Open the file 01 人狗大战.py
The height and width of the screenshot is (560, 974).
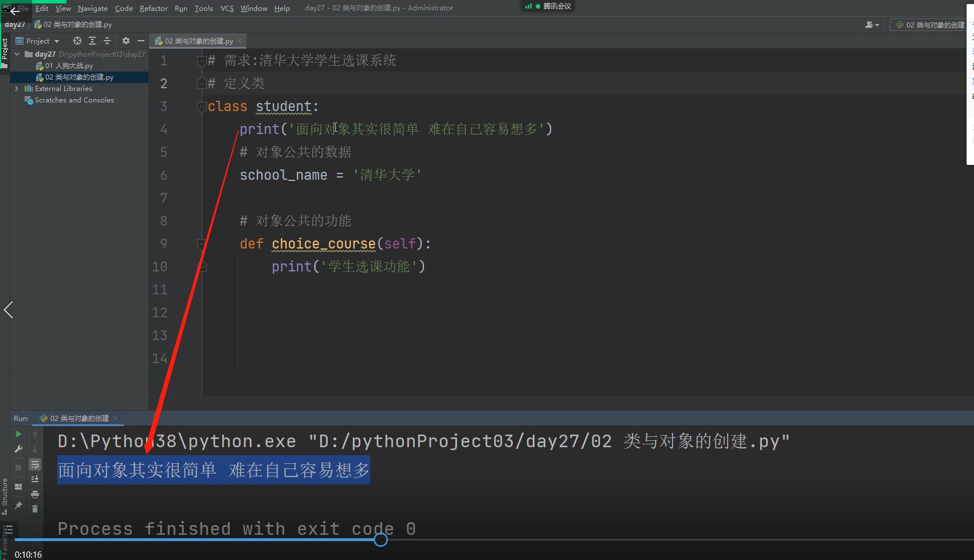click(69, 66)
